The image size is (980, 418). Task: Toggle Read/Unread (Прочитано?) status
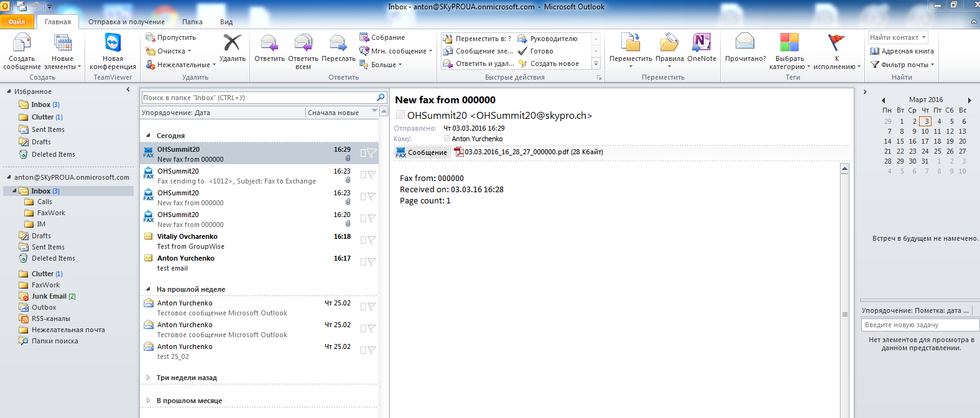pyautogui.click(x=745, y=49)
